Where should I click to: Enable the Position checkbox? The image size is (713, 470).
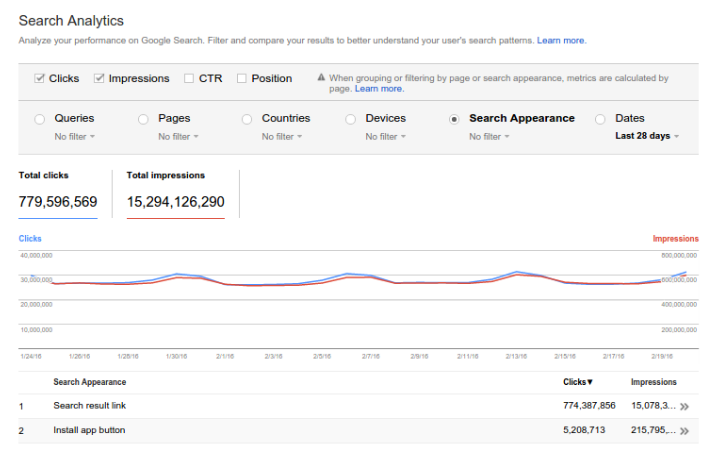point(242,78)
